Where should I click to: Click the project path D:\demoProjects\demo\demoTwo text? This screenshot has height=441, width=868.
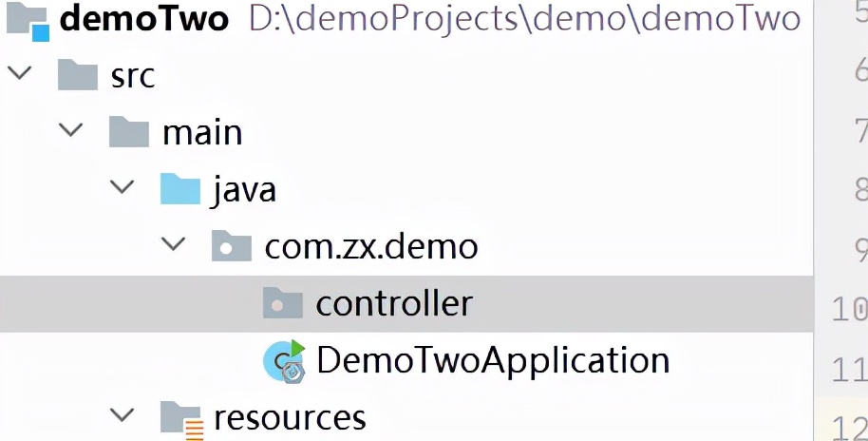pos(524,19)
